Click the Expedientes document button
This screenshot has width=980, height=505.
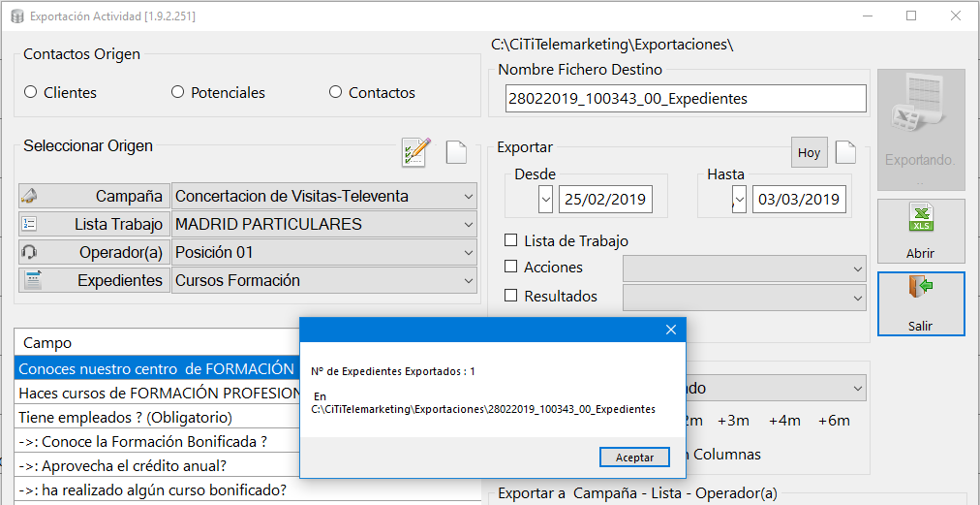[94, 280]
